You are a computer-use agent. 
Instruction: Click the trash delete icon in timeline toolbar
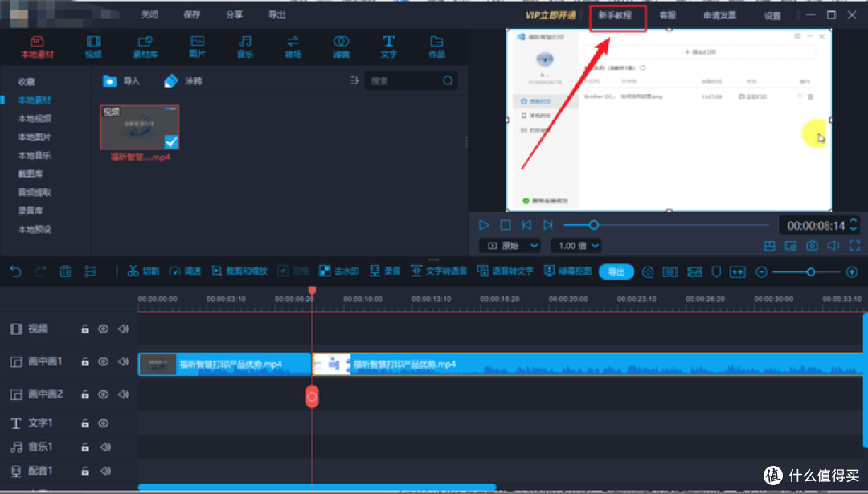65,271
